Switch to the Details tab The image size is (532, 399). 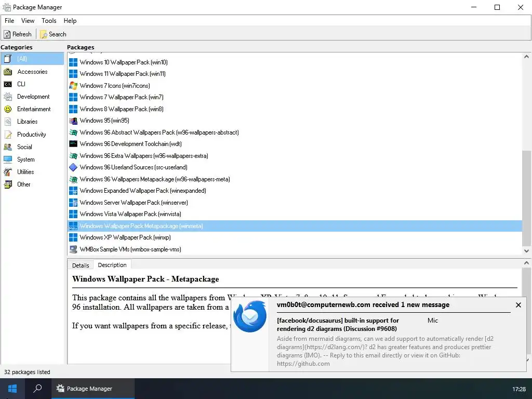(81, 265)
